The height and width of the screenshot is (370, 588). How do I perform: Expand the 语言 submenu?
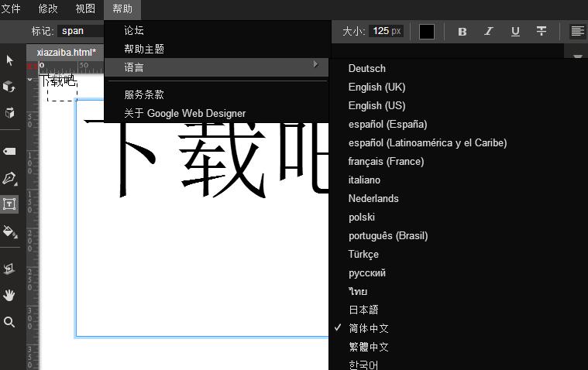(x=217, y=67)
